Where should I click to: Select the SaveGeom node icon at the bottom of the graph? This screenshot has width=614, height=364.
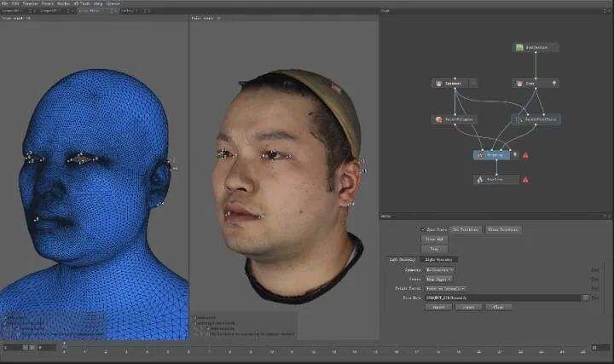[x=480, y=180]
